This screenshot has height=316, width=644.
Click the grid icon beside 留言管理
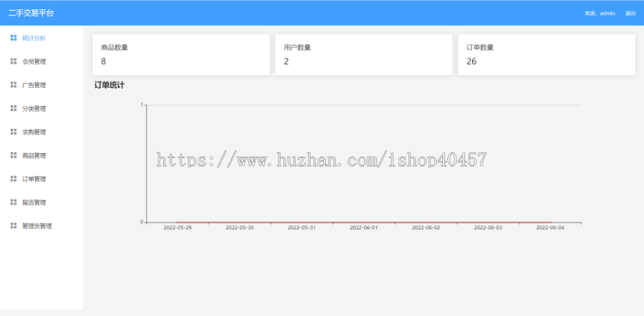tap(14, 202)
